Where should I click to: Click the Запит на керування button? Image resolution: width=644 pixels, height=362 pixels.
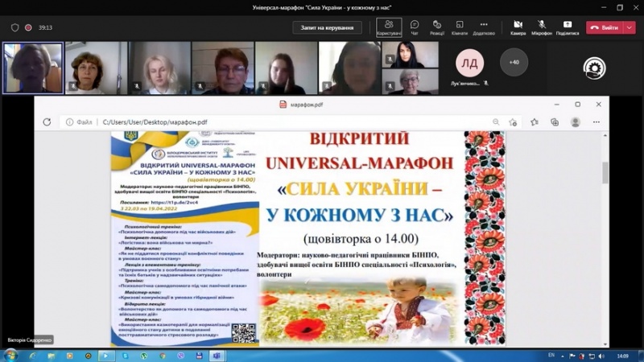(x=327, y=27)
